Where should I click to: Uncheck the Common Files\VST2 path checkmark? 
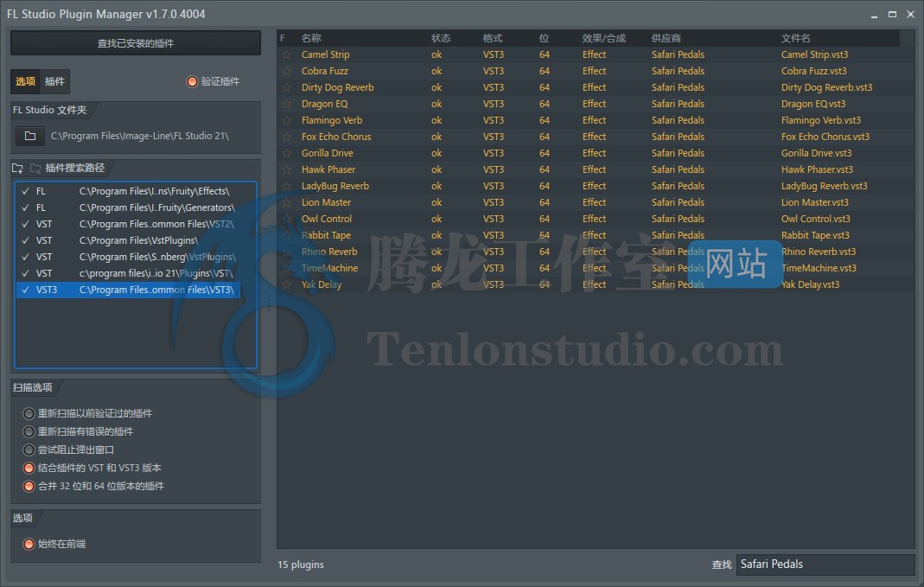[25, 224]
